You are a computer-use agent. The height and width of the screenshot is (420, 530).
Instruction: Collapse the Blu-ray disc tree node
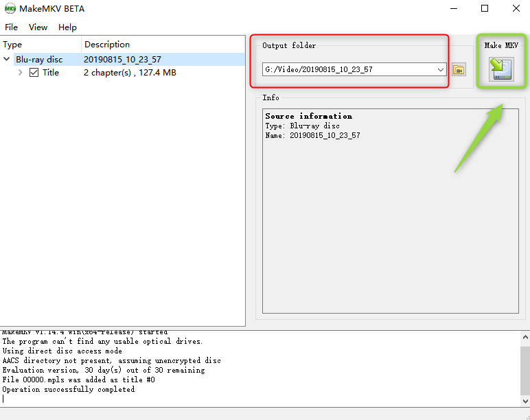click(6, 59)
